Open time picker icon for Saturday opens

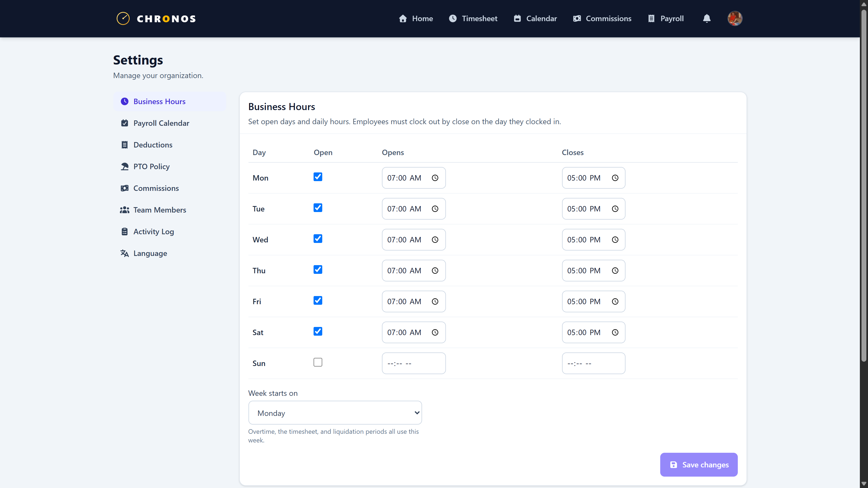(x=435, y=332)
